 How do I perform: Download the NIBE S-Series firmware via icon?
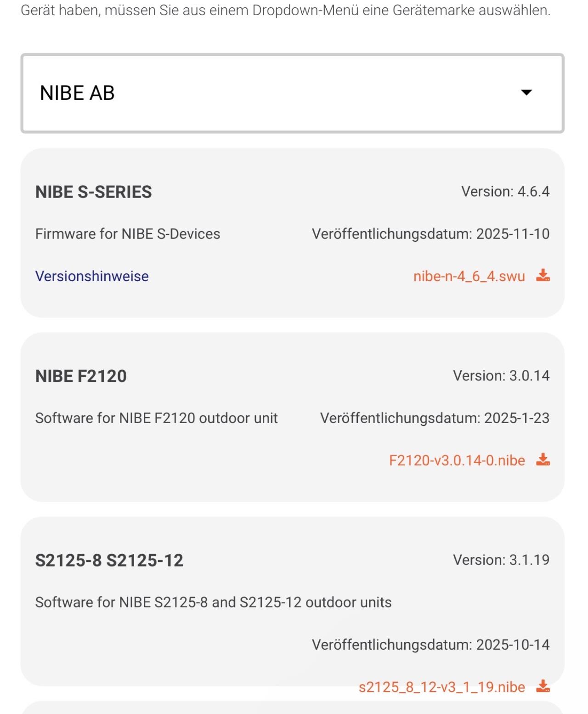[x=543, y=276]
